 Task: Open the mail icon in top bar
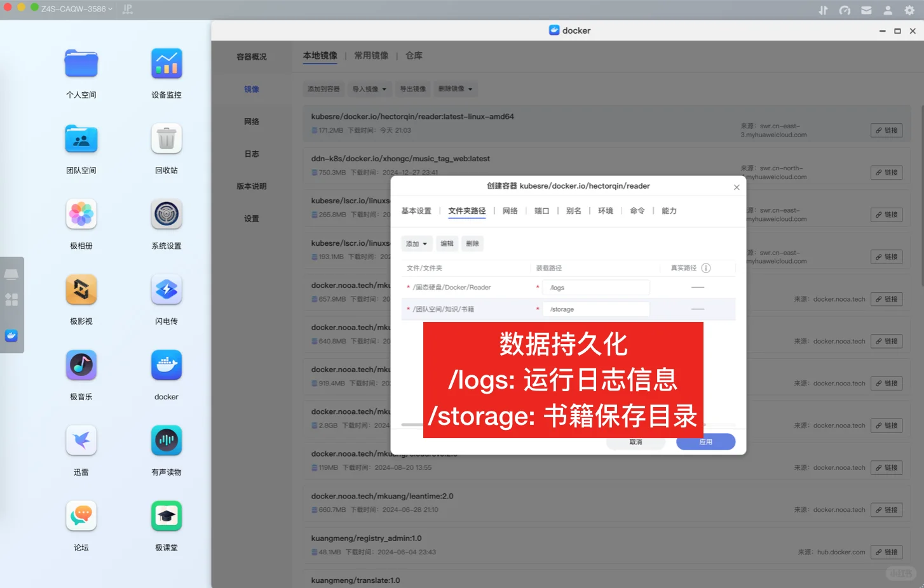866,10
